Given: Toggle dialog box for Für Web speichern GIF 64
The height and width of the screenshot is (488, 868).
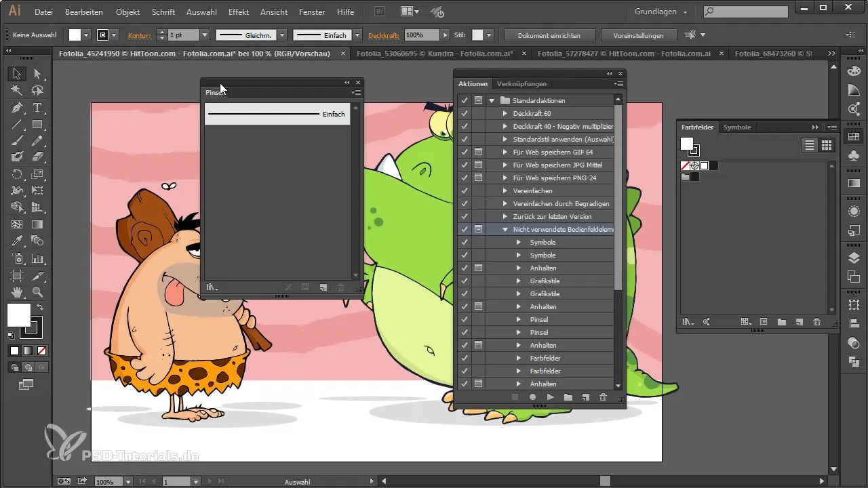Looking at the screenshot, I should point(478,152).
